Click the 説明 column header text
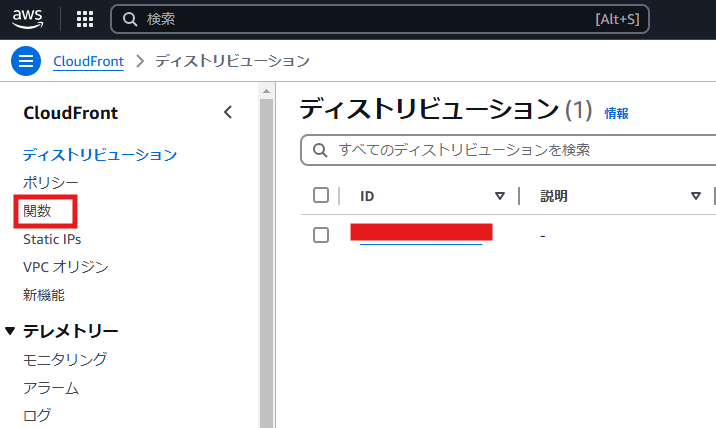 click(x=554, y=196)
